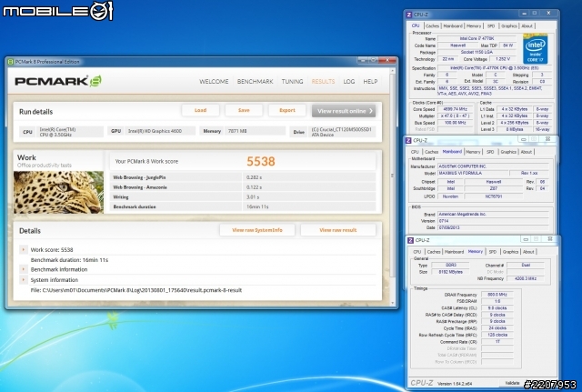Switch to SPD tab in the top CPU-Z window
The image size is (582, 392).
point(491,26)
